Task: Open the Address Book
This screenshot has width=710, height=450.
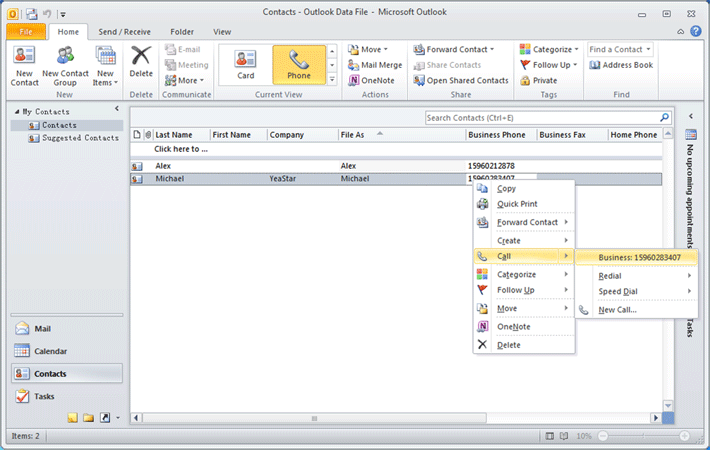Action: (x=621, y=65)
